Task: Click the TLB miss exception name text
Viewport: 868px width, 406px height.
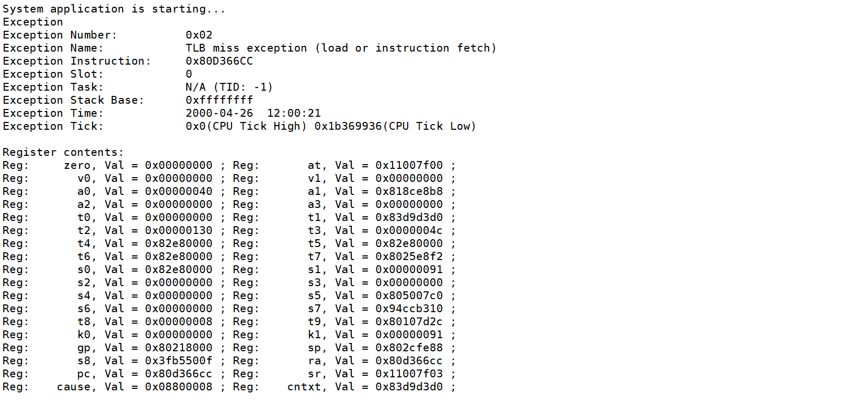Action: click(340, 48)
